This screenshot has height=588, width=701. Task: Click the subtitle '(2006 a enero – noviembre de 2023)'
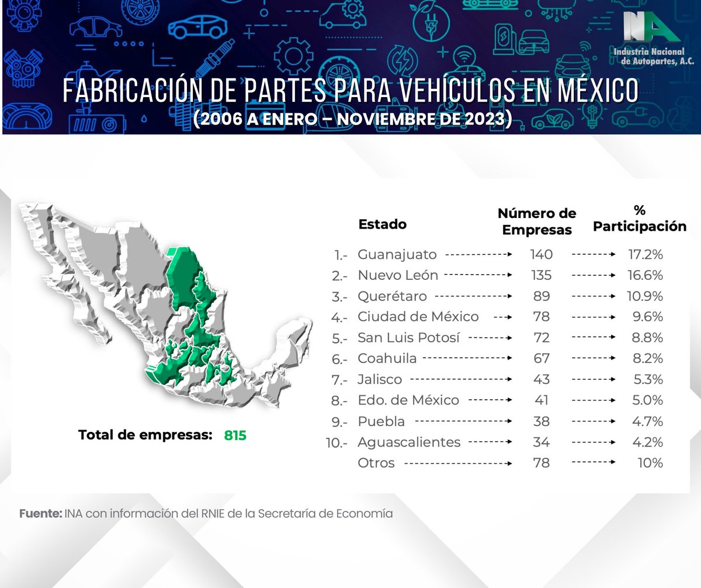pyautogui.click(x=353, y=119)
